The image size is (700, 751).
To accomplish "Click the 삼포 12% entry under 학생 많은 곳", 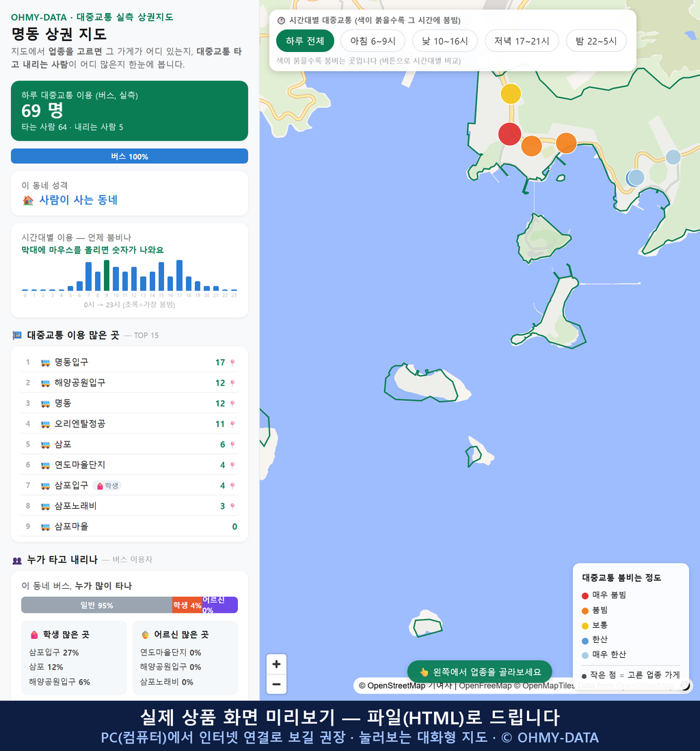I will click(46, 667).
